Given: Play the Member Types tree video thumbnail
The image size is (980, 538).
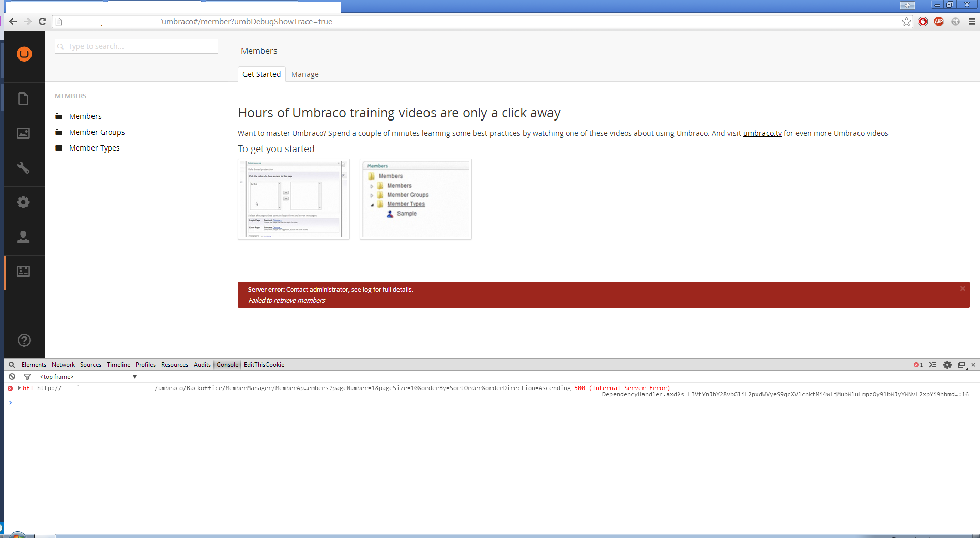Looking at the screenshot, I should pyautogui.click(x=416, y=199).
